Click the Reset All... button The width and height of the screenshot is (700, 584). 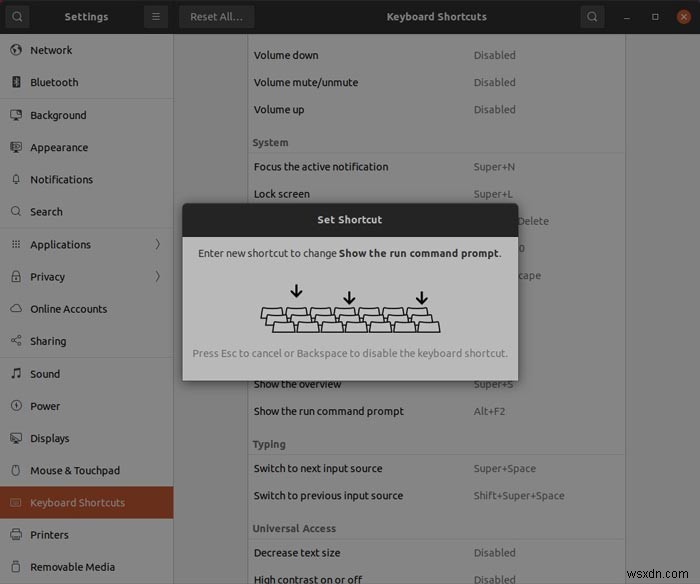[x=217, y=17]
